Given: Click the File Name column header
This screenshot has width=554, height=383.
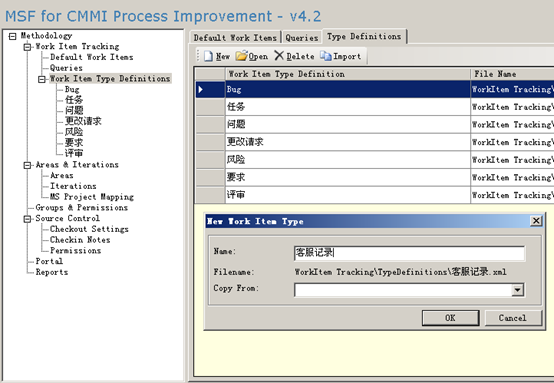Looking at the screenshot, I should coord(512,74).
